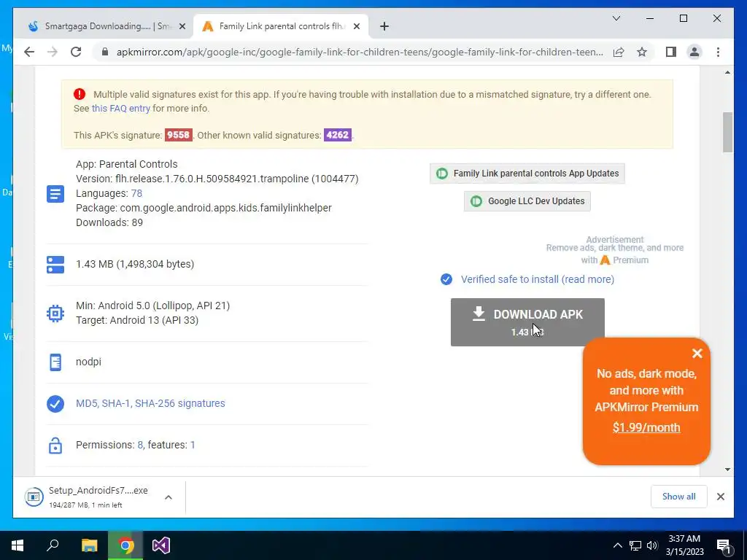Click the nodpi screen icon
The width and height of the screenshot is (747, 560).
[55, 362]
